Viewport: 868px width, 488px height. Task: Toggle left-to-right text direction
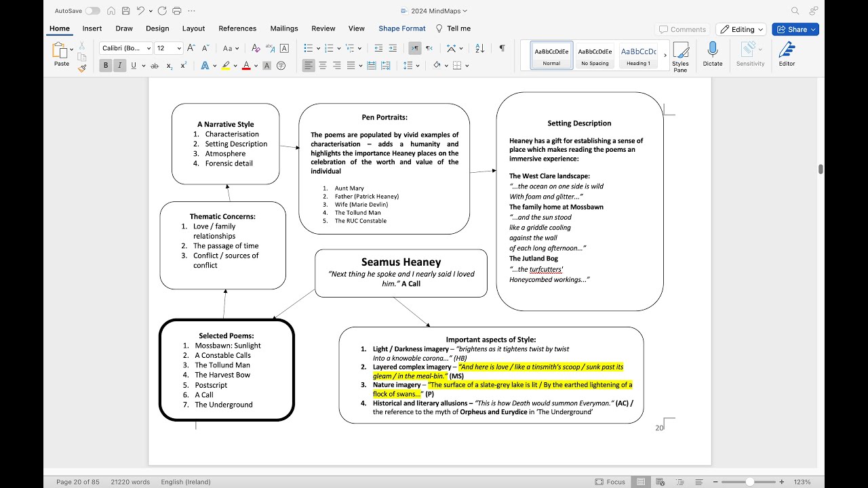pos(414,48)
